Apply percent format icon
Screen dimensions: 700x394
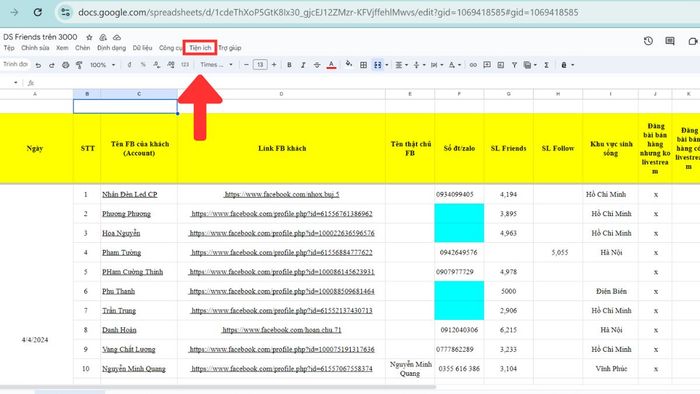coord(143,65)
